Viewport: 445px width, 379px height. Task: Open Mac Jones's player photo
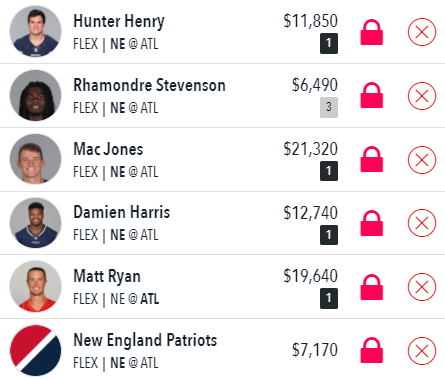(36, 159)
